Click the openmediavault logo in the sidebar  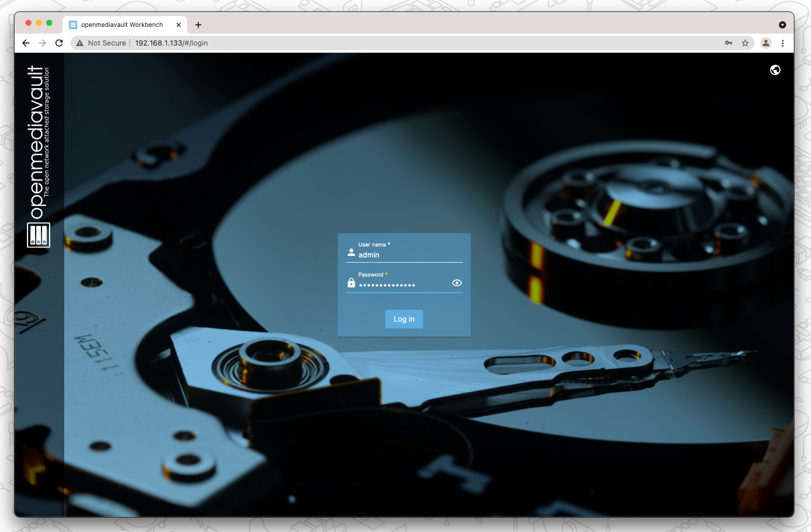[38, 235]
